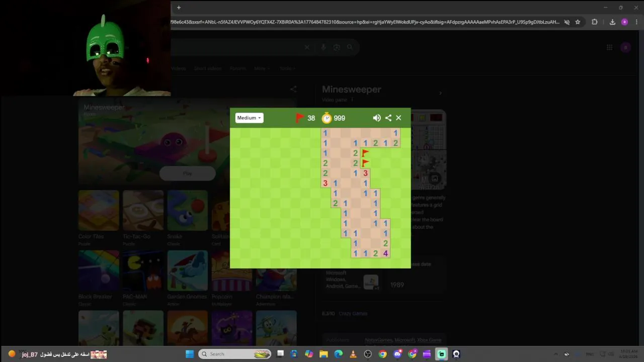Click the 1989 release year
644x362 pixels.
(397, 285)
